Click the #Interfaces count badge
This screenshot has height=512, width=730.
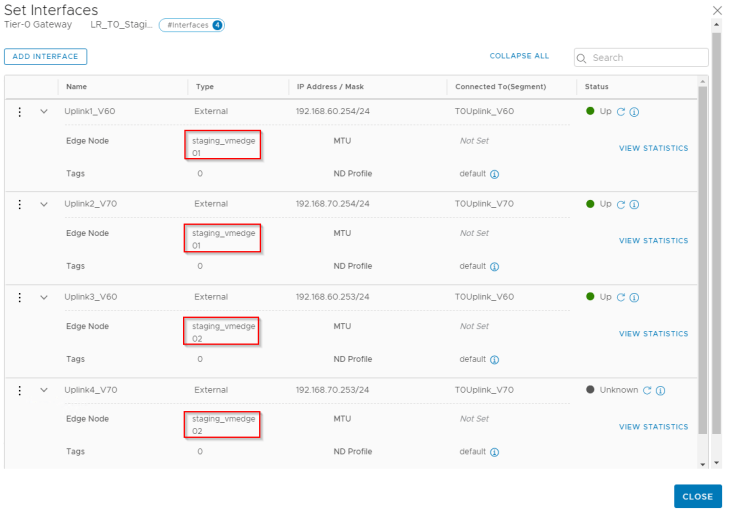(x=191, y=25)
